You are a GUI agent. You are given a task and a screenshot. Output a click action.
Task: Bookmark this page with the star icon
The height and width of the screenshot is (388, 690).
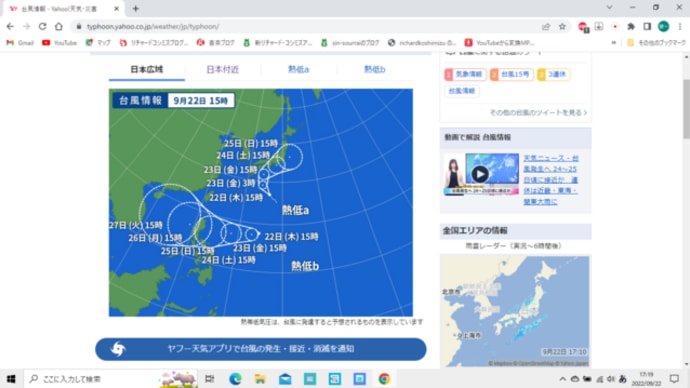pyautogui.click(x=562, y=26)
